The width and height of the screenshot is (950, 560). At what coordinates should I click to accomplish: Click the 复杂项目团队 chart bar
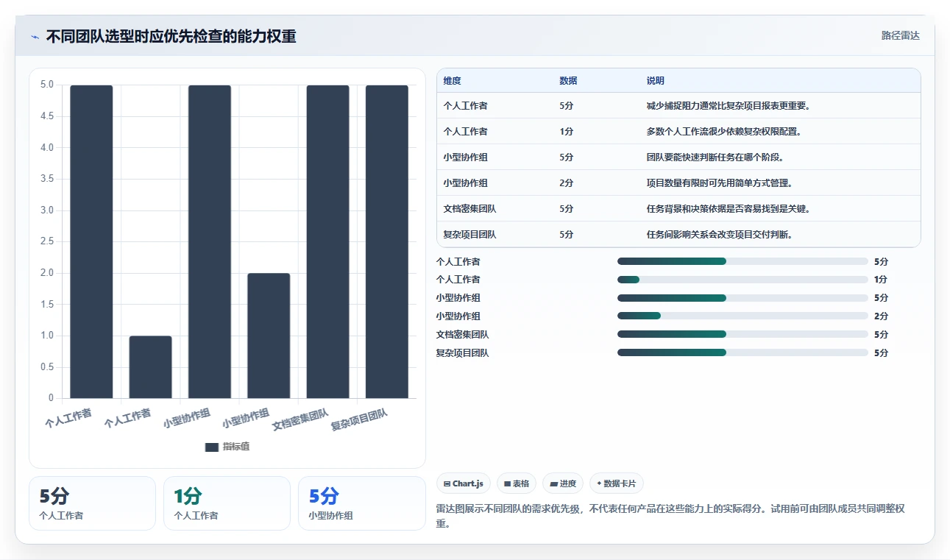coord(387,242)
